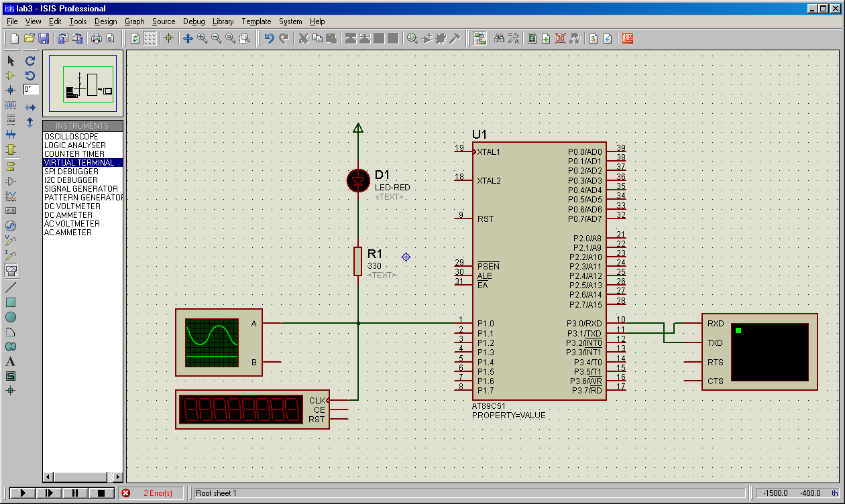
Task: Select the buses mode tool
Action: (x=10, y=135)
